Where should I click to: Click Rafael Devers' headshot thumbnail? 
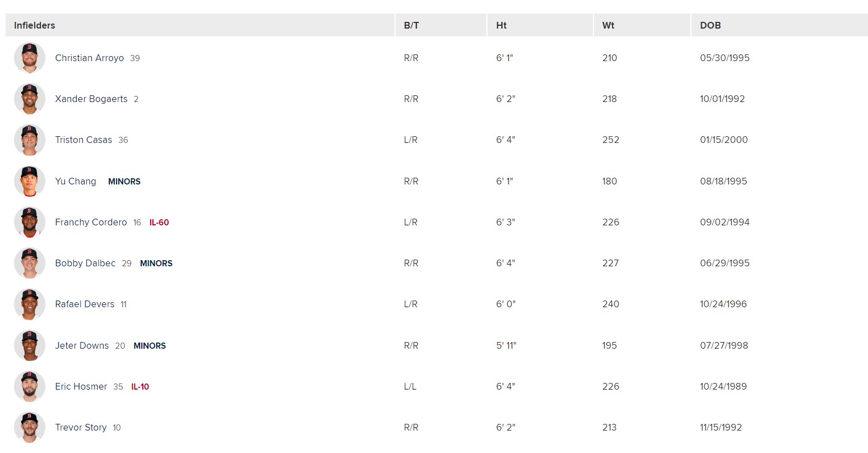pyautogui.click(x=29, y=304)
